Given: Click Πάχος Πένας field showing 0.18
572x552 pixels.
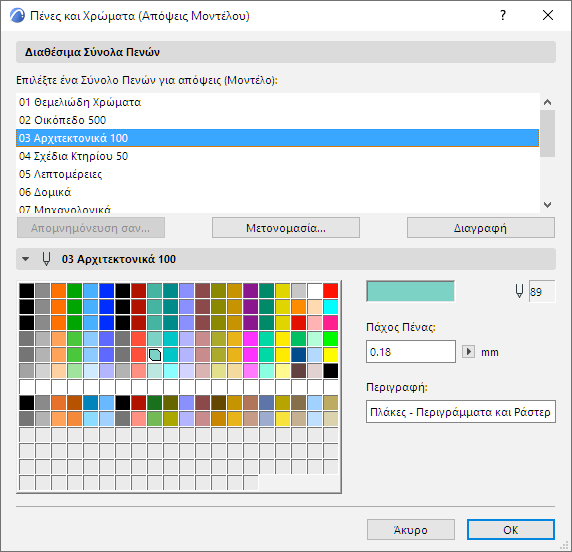Looking at the screenshot, I should click(x=411, y=352).
